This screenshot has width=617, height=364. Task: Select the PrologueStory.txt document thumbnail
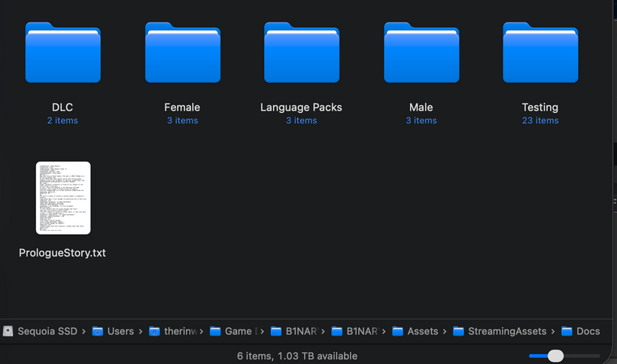63,198
